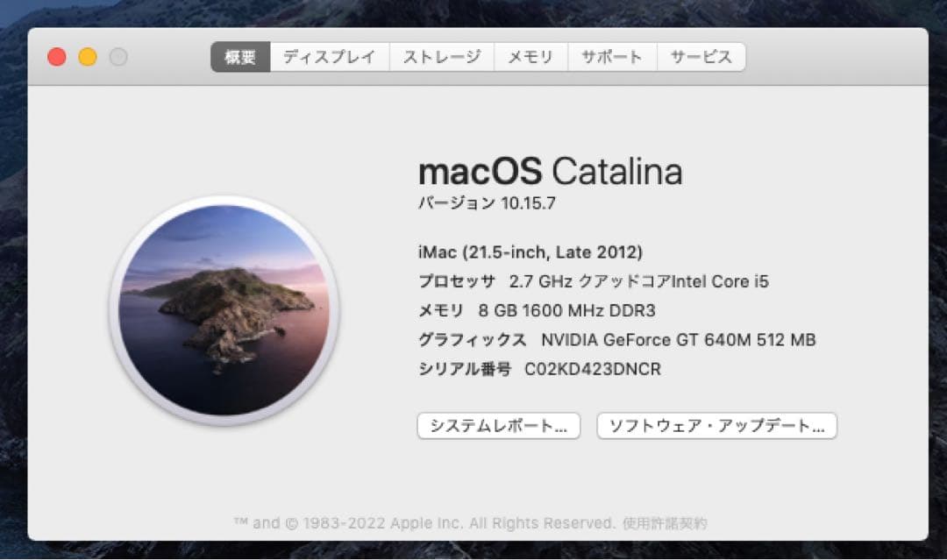Image resolution: width=947 pixels, height=560 pixels.
Task: Select the メモリ tab
Action: [530, 55]
